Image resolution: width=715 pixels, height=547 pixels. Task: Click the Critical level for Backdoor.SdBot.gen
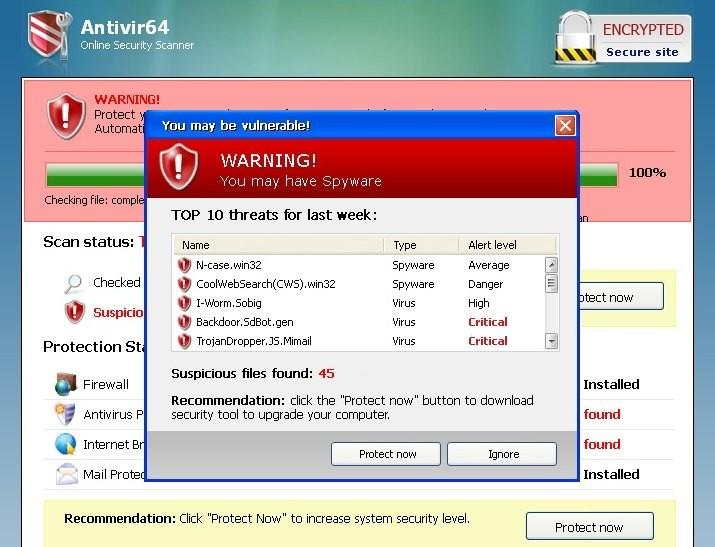487,322
